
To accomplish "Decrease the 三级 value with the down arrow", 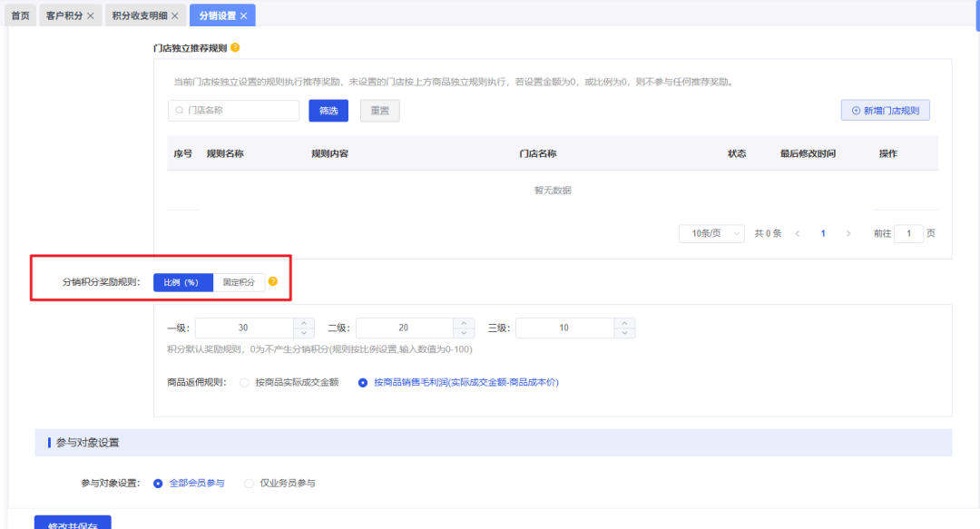I will [623, 331].
